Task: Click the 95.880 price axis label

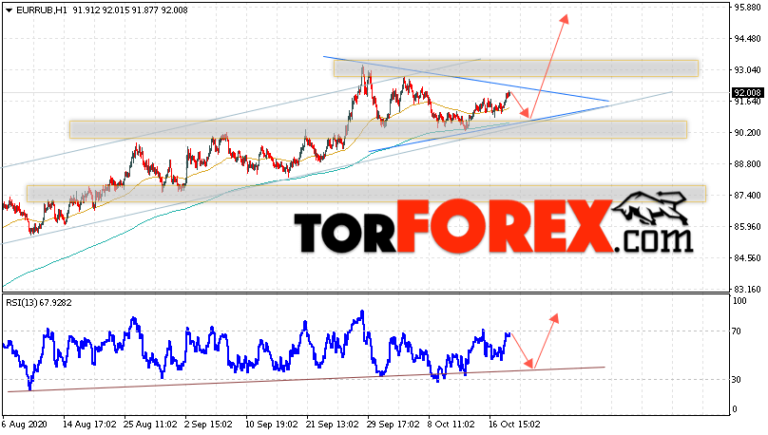Action: [747, 8]
